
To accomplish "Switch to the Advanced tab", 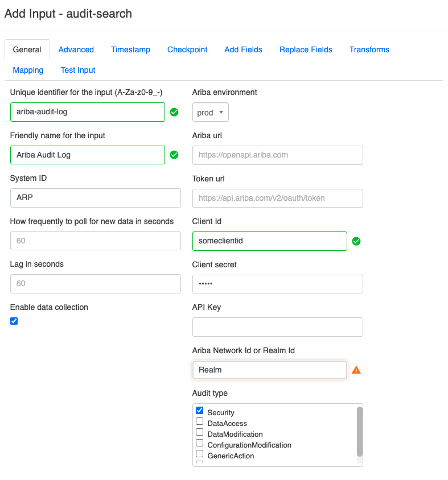I will tap(76, 49).
